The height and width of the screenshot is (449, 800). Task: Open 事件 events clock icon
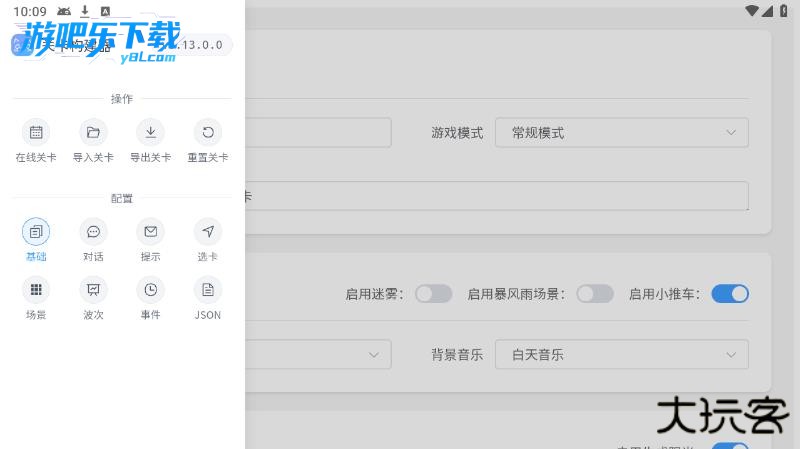click(x=151, y=290)
